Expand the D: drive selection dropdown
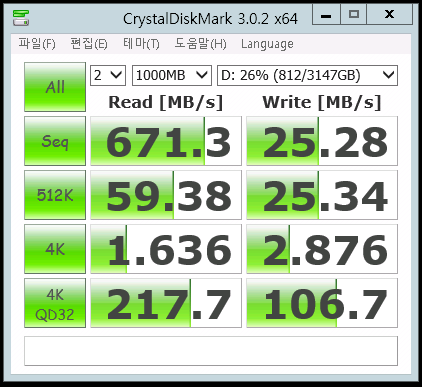This screenshot has height=387, width=422. point(307,75)
